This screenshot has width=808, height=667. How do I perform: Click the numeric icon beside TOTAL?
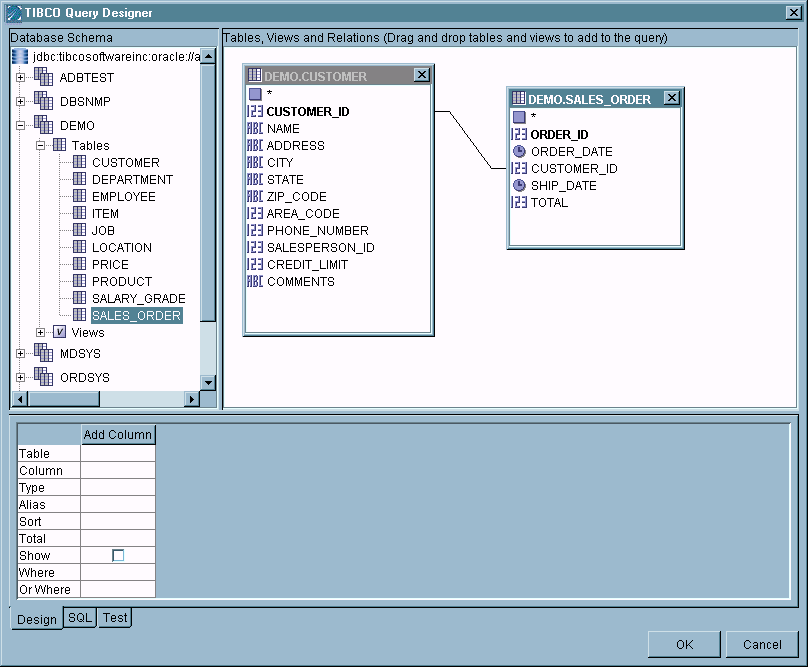[x=519, y=203]
